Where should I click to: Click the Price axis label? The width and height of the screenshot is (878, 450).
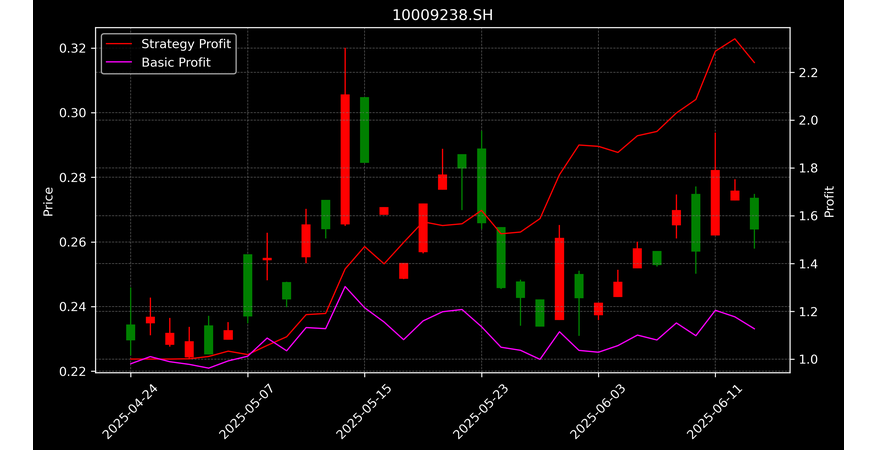coord(49,202)
